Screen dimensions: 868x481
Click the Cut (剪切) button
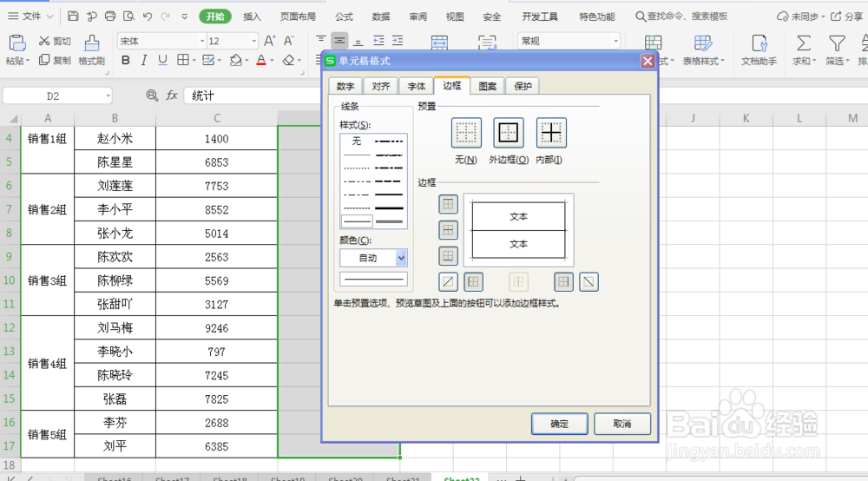tap(55, 41)
